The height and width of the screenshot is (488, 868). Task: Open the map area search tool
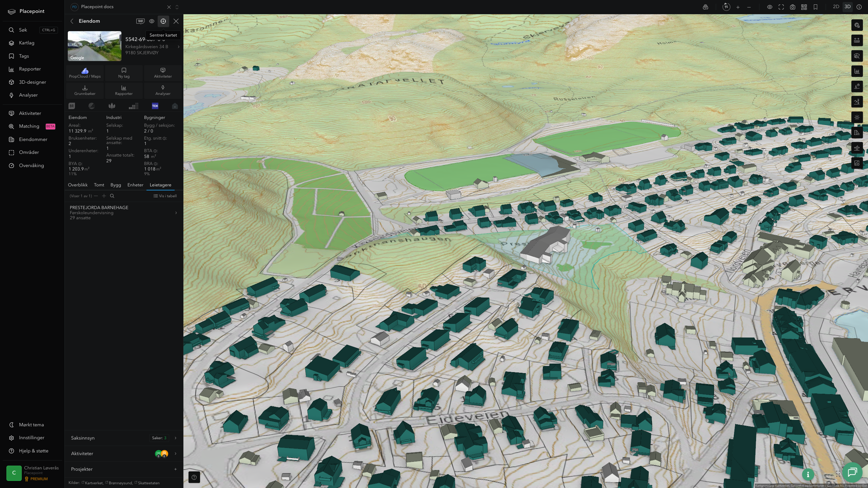(857, 56)
